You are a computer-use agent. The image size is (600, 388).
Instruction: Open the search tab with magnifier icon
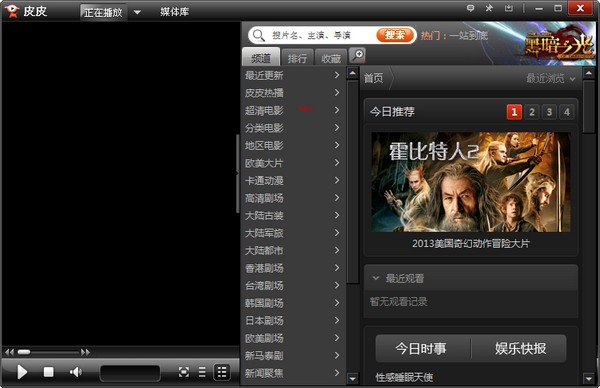point(357,56)
